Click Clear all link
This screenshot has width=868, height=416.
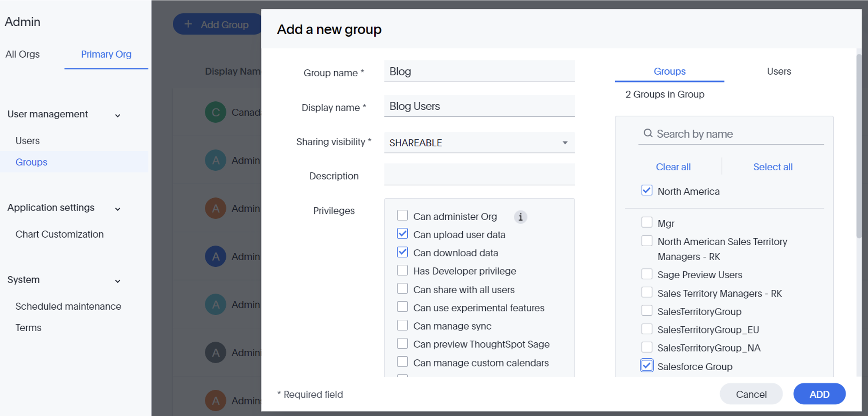coord(673,167)
